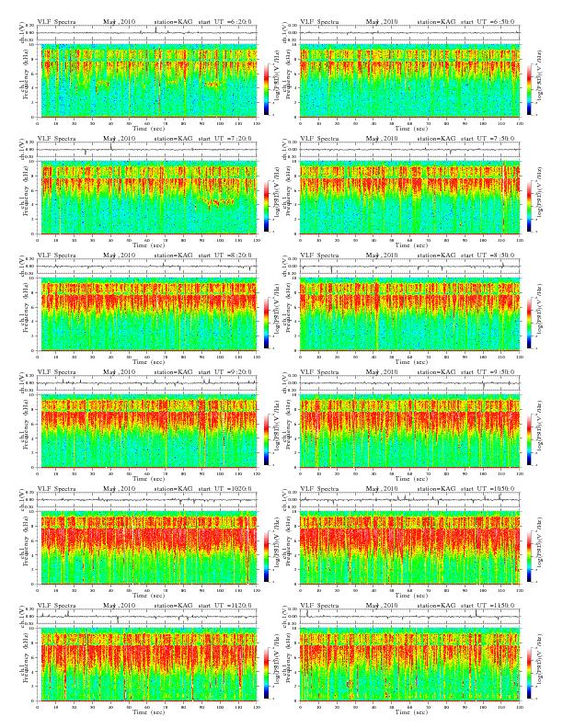
Task: Click the PSD color bar of the 8:20:0 panel
Action: (266, 323)
